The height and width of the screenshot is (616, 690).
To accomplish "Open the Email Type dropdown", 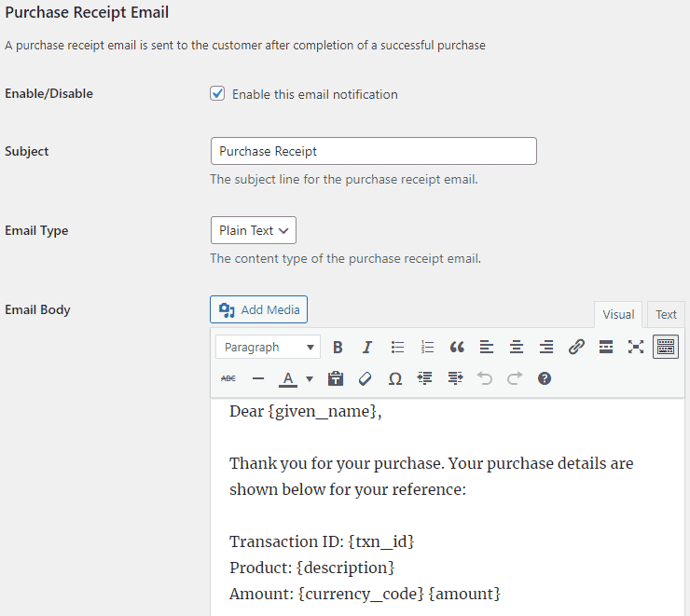I will (x=254, y=230).
